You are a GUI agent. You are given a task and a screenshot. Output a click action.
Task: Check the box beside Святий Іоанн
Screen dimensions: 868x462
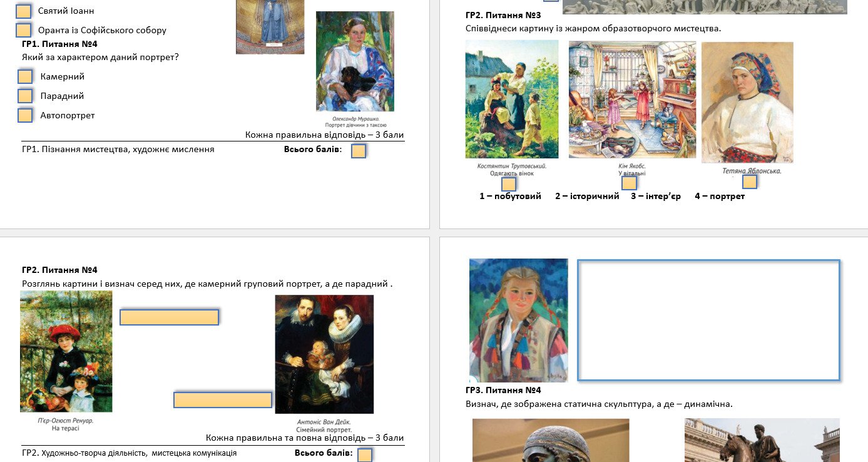coord(24,11)
